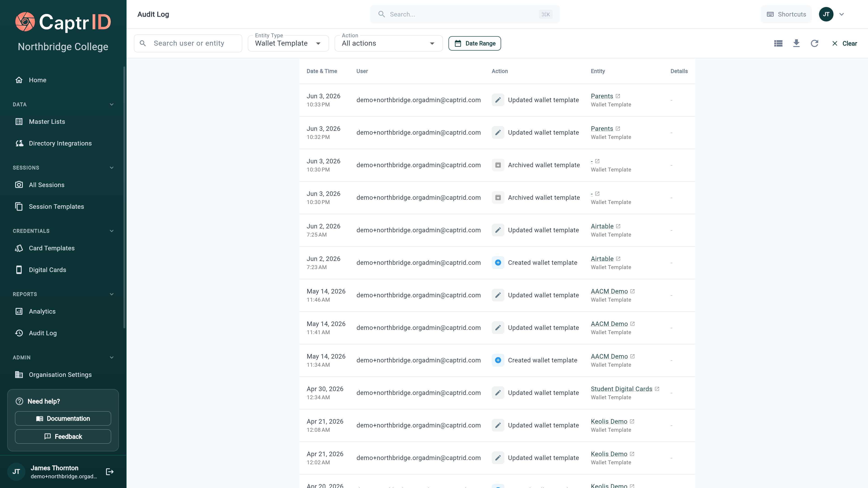Viewport: 868px width, 488px height.
Task: Expand the account chevron at top right
Action: 842,14
